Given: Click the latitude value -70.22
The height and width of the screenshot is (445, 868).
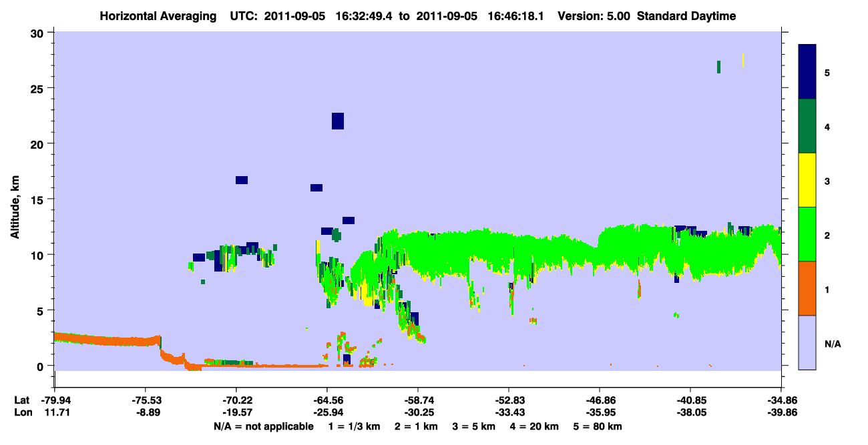Looking at the screenshot, I should pyautogui.click(x=236, y=400).
